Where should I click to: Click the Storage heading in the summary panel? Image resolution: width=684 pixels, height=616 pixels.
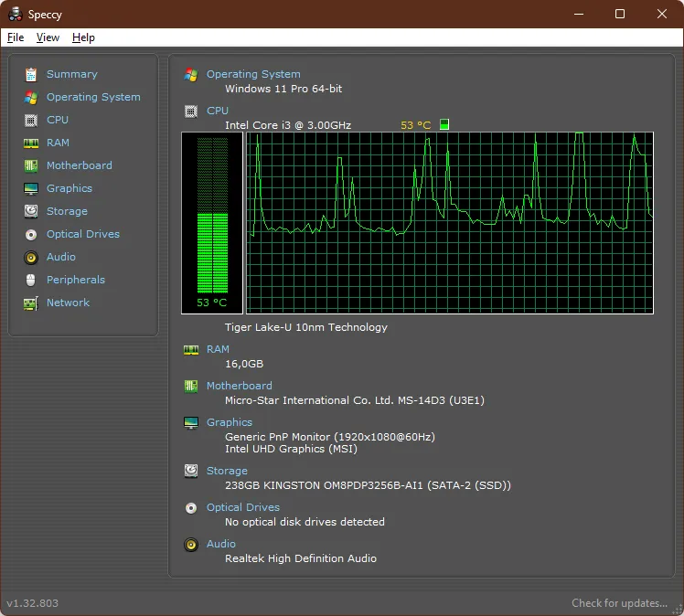[227, 471]
